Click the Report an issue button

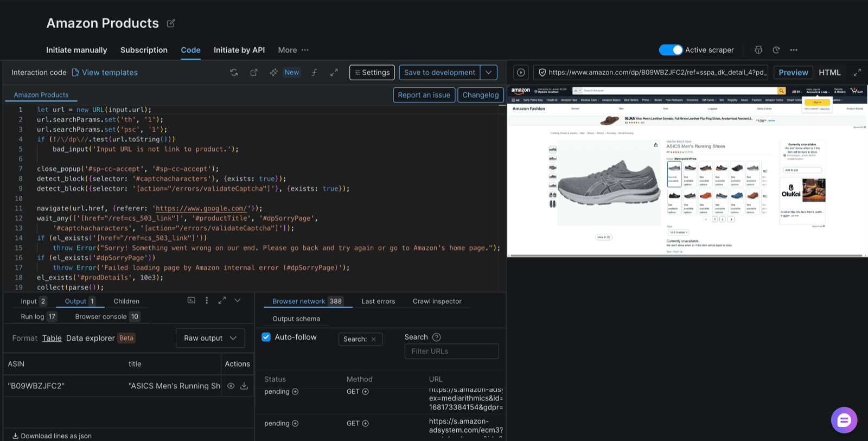tap(424, 95)
